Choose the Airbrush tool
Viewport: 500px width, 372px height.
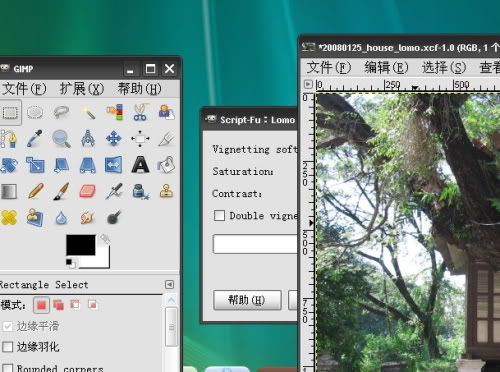tap(114, 191)
